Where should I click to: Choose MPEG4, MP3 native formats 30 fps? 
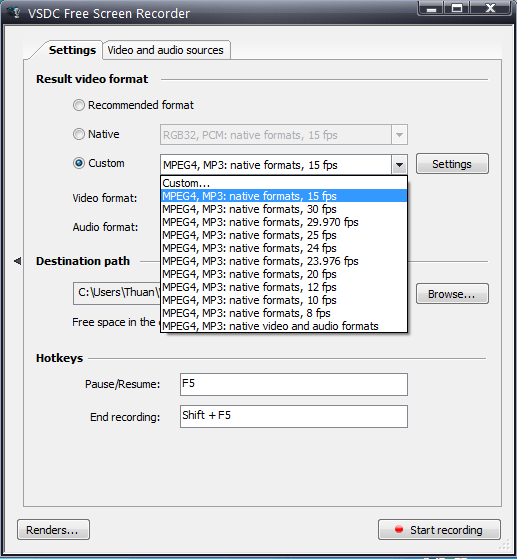click(284, 209)
